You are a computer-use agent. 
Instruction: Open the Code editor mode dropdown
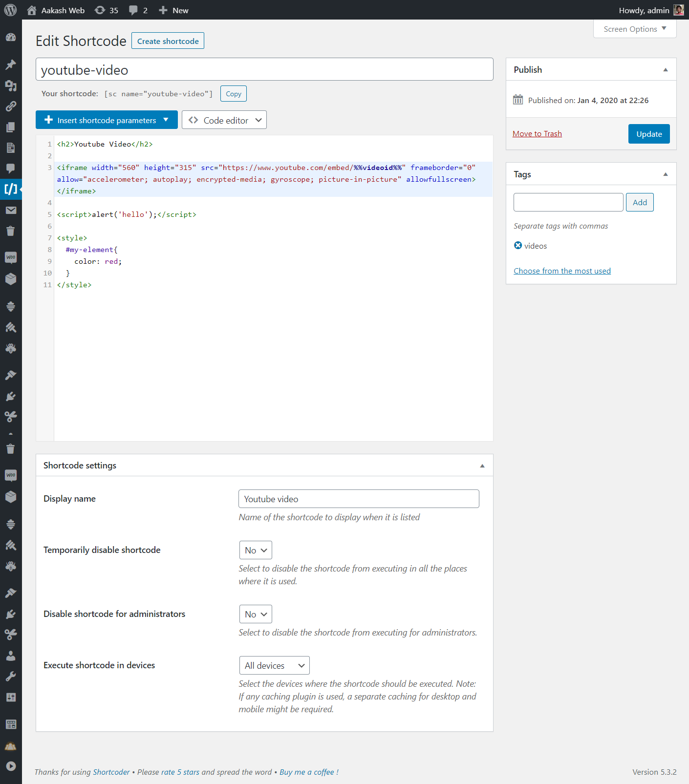coord(224,120)
